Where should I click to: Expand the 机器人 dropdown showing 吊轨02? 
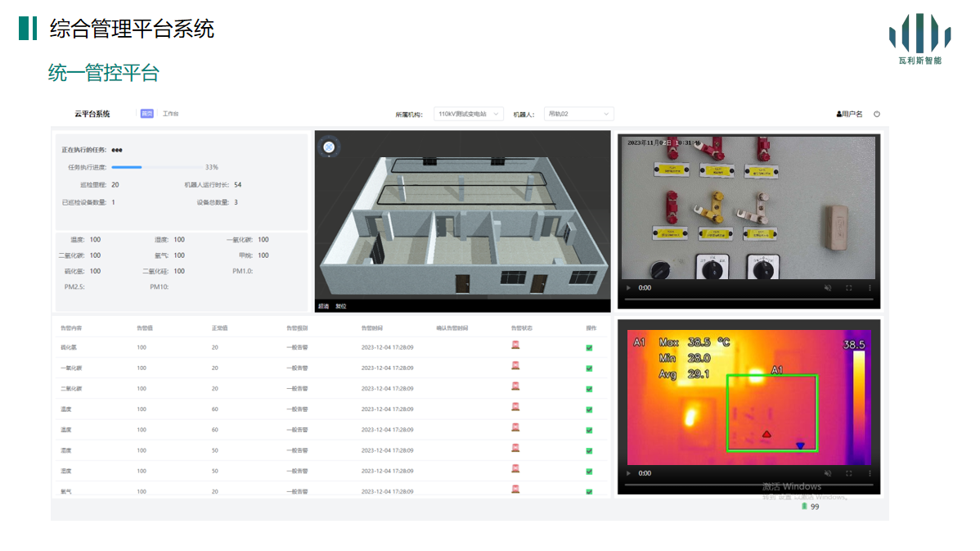click(578, 115)
